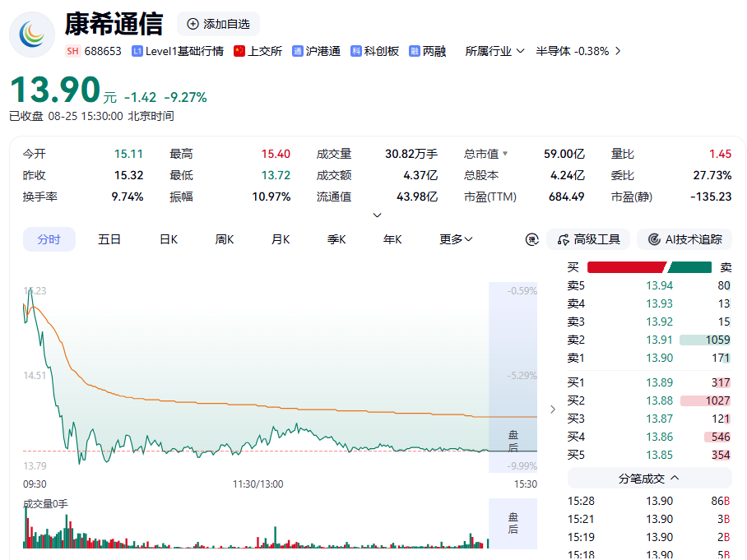The width and height of the screenshot is (747, 560).
Task: Collapse order book panel with side arrow
Action: click(x=553, y=409)
